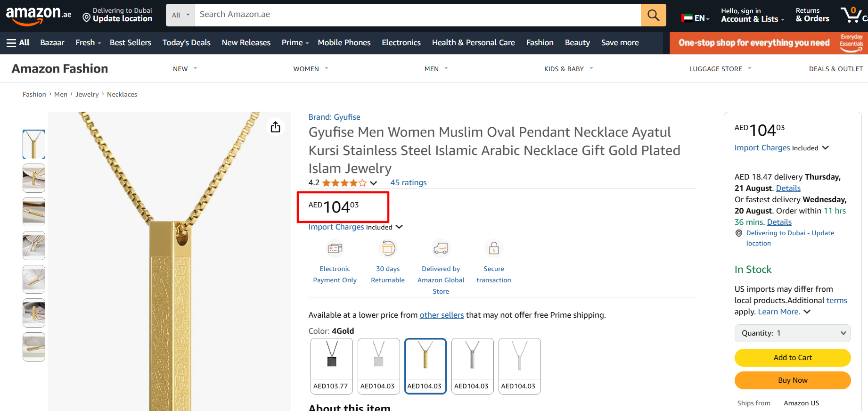
Task: Select the black color swatch AED103.77
Action: pos(332,366)
